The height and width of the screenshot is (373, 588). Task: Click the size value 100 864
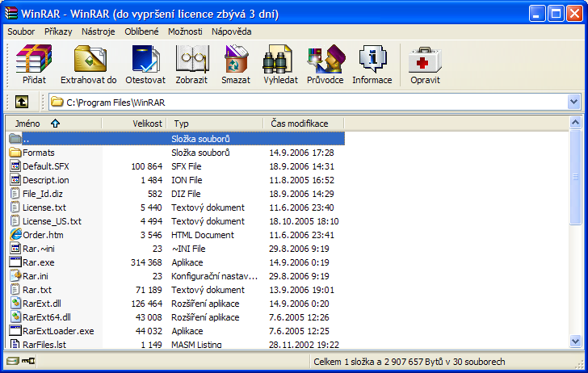tap(147, 166)
